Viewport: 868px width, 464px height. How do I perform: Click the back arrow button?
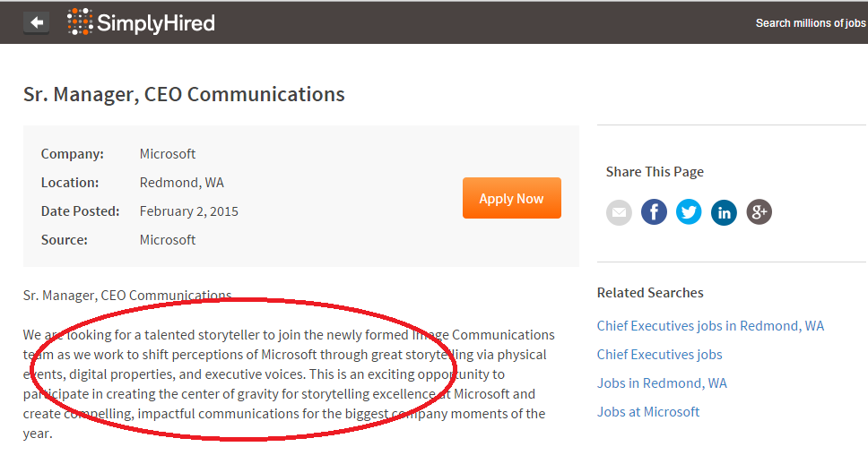point(36,22)
